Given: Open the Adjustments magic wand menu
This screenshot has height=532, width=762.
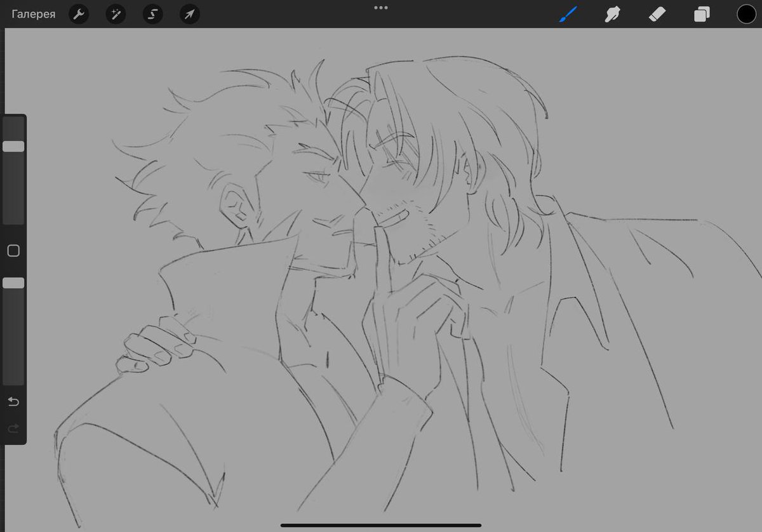Looking at the screenshot, I should (116, 14).
